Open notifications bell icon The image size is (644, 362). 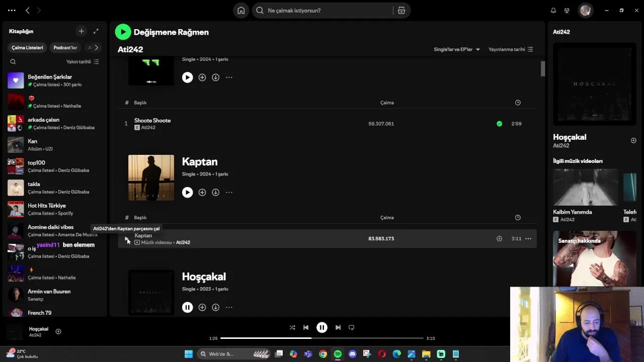point(553,11)
